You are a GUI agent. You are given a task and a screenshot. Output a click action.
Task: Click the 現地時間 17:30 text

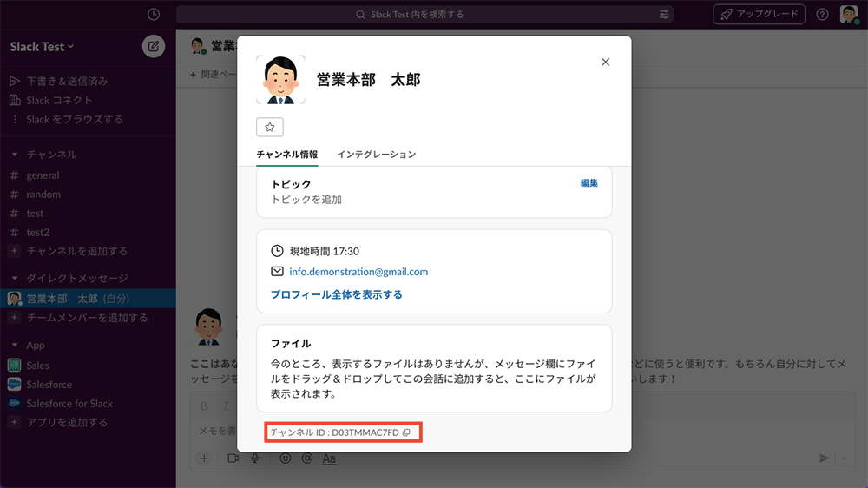pos(325,251)
